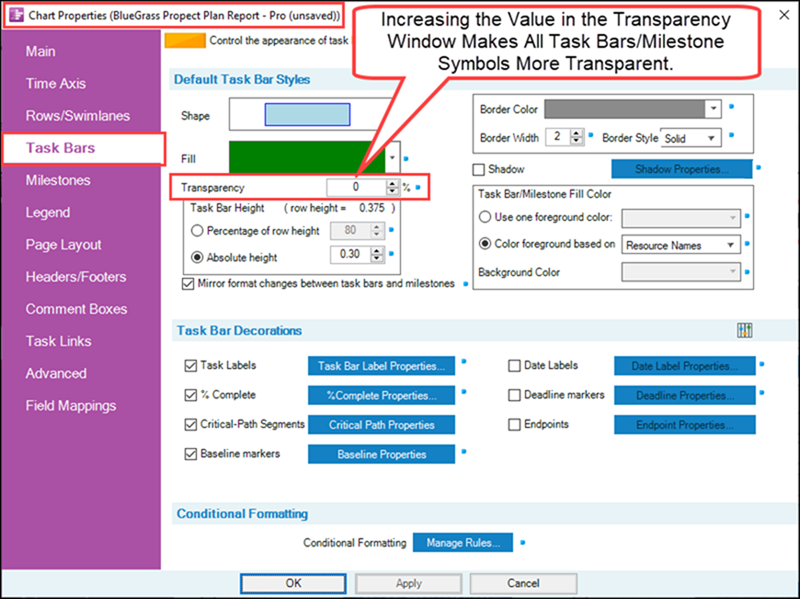
Task: Enable Deadline markers checkbox
Action: click(x=514, y=395)
